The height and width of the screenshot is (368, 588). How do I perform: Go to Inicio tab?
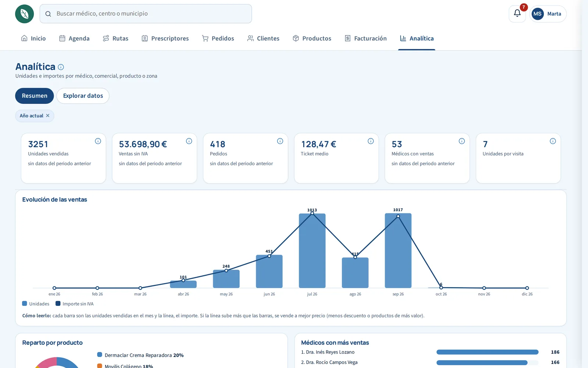[x=33, y=38]
